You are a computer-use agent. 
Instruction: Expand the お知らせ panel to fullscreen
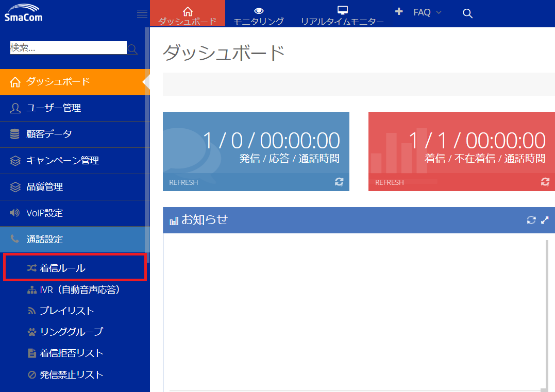point(545,220)
